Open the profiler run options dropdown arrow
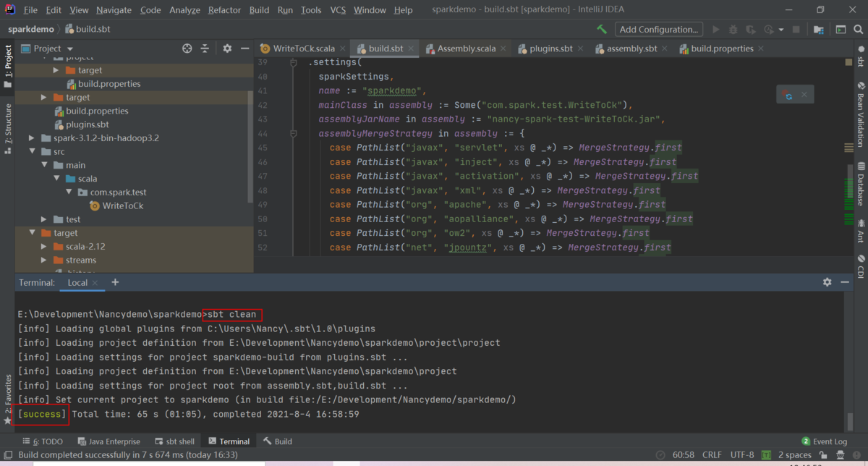Screen dimensions: 868x466 pyautogui.click(x=781, y=30)
